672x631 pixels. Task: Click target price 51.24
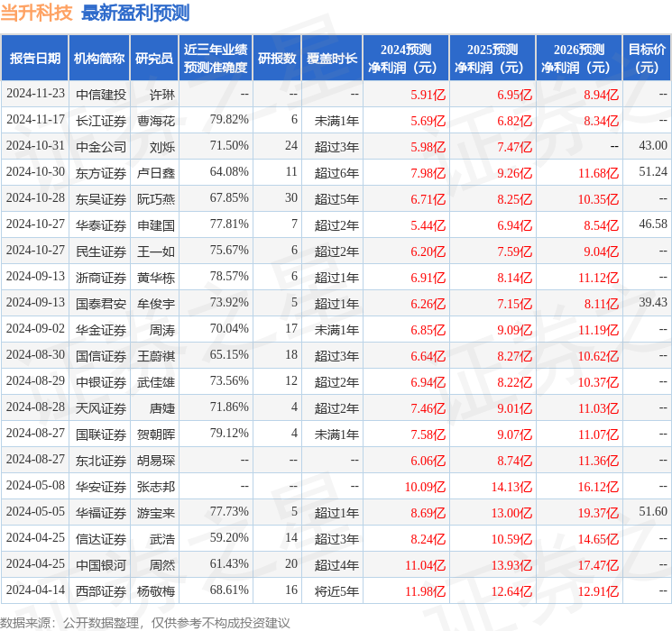[653, 171]
